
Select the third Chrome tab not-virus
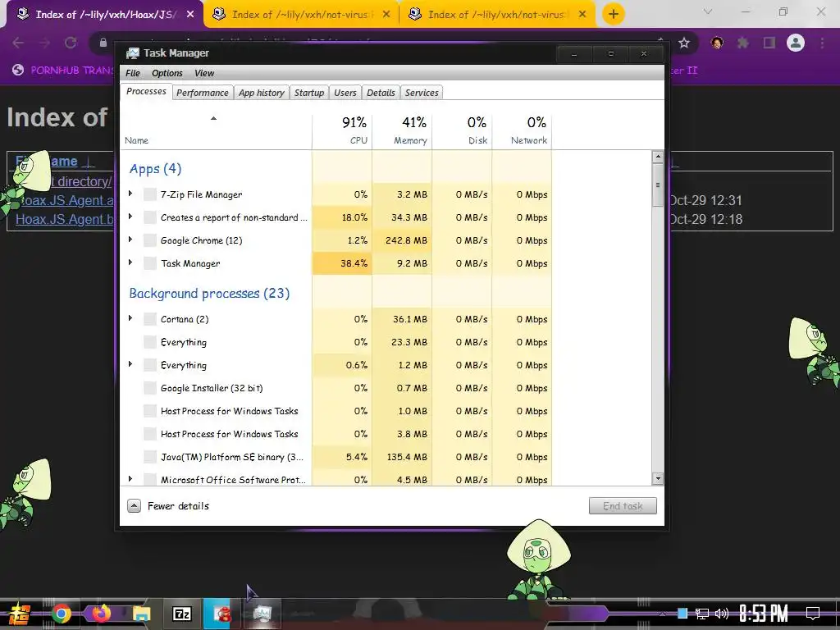click(498, 15)
